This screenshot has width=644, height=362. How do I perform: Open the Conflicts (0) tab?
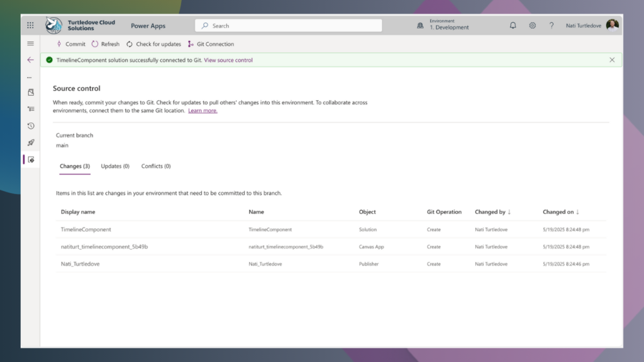point(155,166)
